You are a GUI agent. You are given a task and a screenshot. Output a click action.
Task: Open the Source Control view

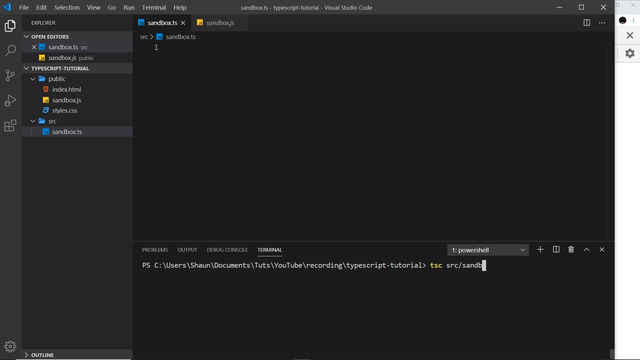click(10, 76)
